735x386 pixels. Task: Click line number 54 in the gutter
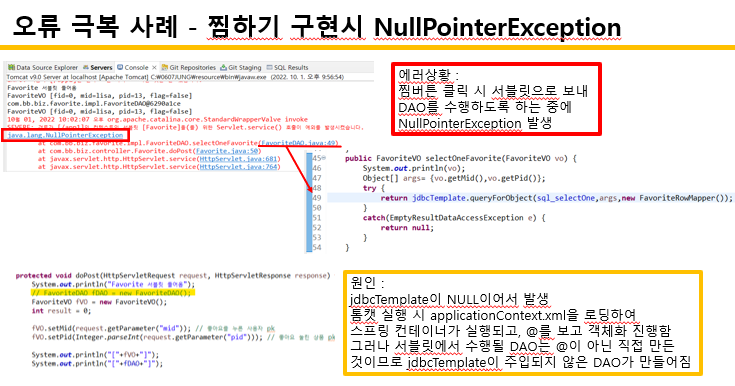pos(317,247)
